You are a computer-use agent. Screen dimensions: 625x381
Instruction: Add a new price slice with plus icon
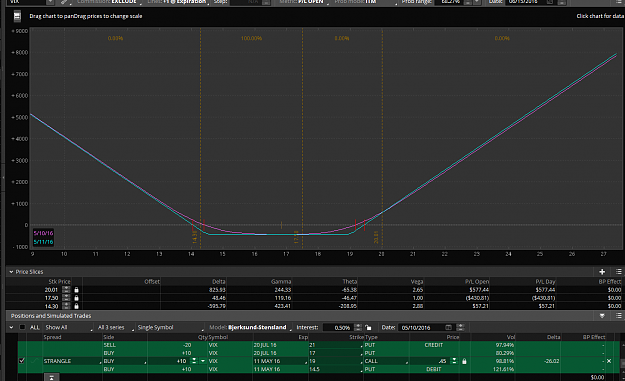pyautogui.click(x=602, y=272)
